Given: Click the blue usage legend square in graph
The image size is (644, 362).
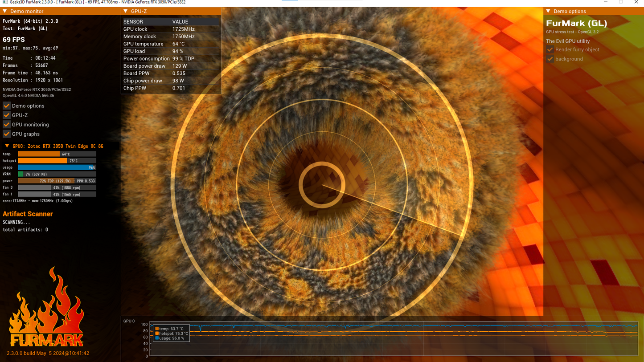Looking at the screenshot, I should (x=157, y=338).
